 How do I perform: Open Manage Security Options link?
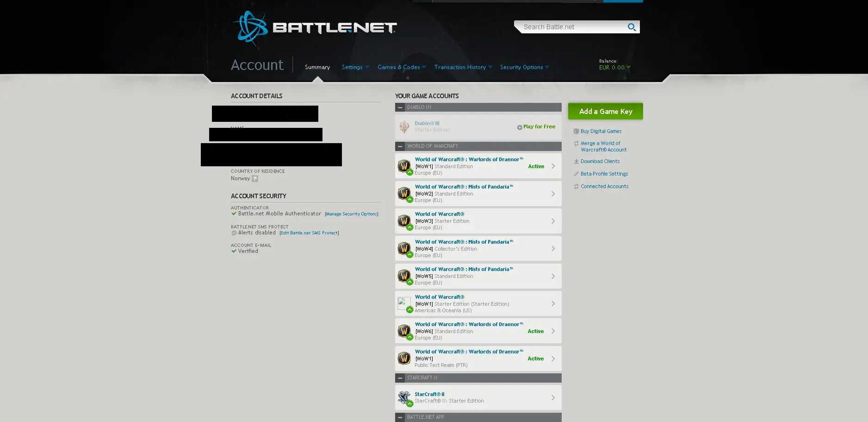[x=351, y=214]
